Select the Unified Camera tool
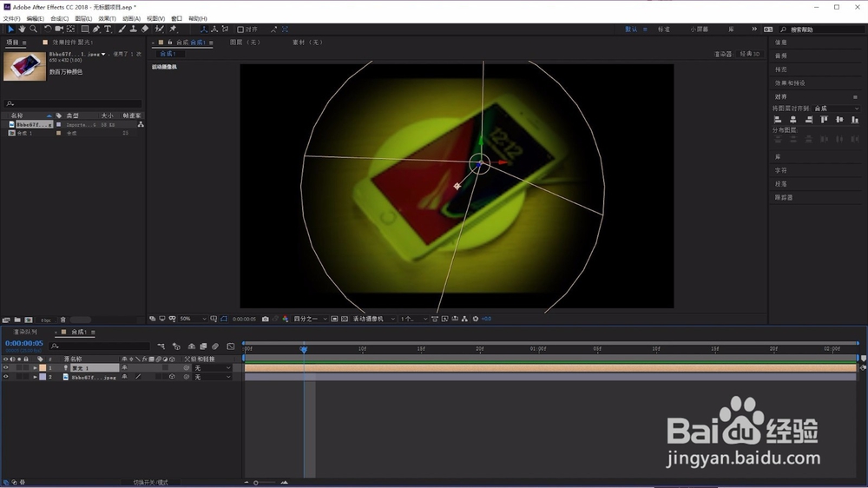 59,29
